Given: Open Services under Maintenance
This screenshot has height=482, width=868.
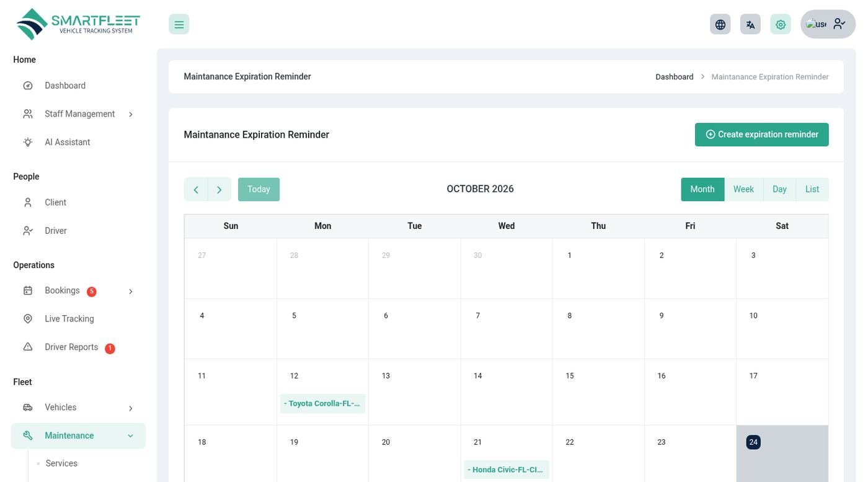Looking at the screenshot, I should coord(61,463).
